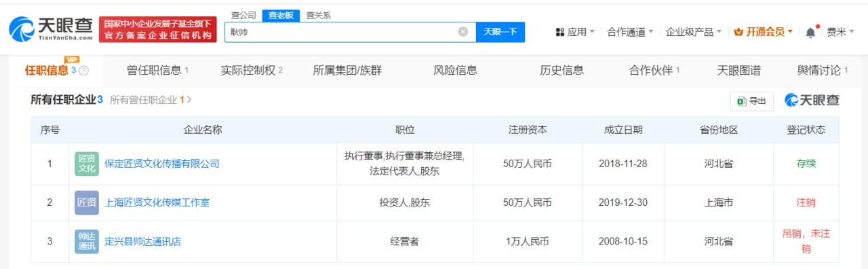868x269 pixels.
Task: Open 保定匠贤文化传播有限公司 logo thumbnail
Action: point(87,164)
